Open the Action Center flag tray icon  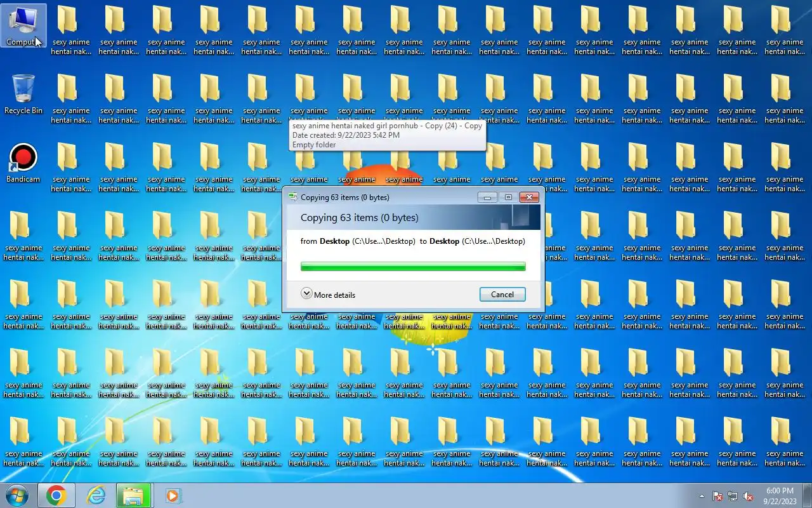point(717,497)
